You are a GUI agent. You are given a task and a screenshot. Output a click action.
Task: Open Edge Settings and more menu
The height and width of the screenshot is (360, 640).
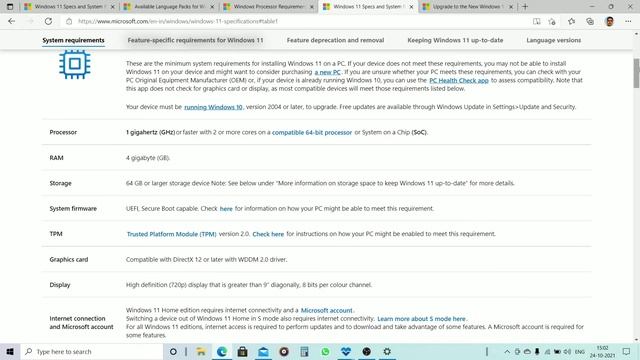(628, 21)
